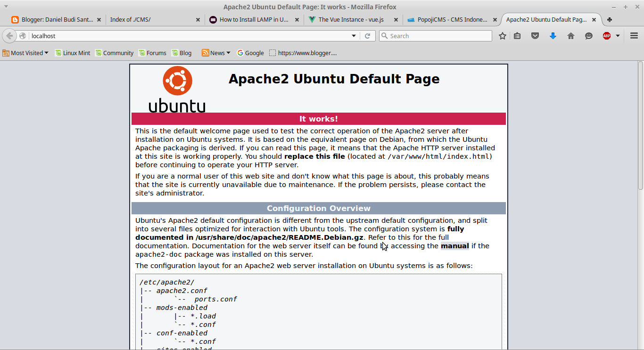Open the https://www.blogger bookmark

303,53
